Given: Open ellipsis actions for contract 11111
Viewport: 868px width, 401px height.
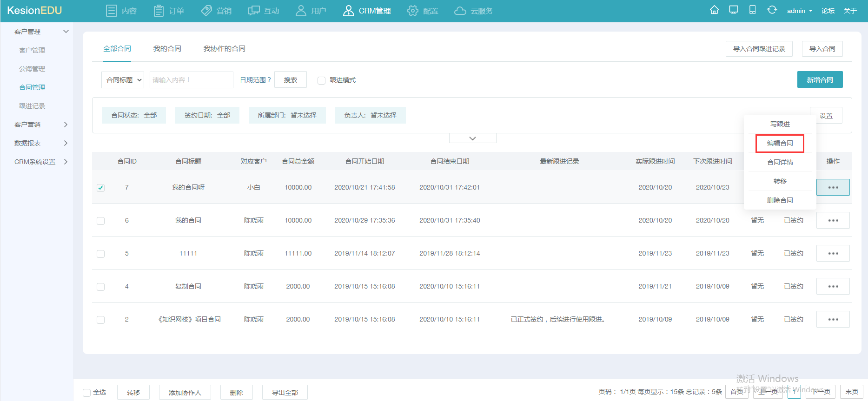Looking at the screenshot, I should tap(833, 253).
